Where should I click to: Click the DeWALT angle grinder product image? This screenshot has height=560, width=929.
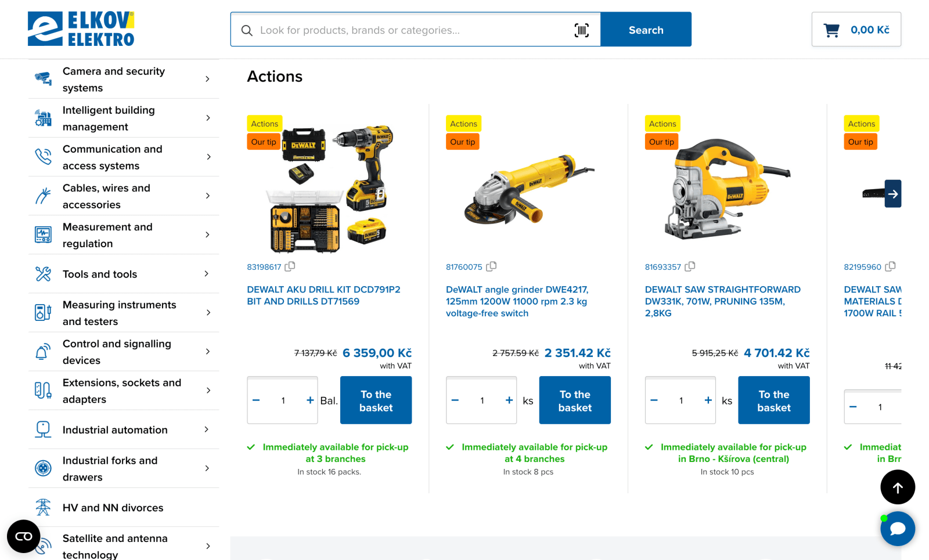pyautogui.click(x=528, y=190)
